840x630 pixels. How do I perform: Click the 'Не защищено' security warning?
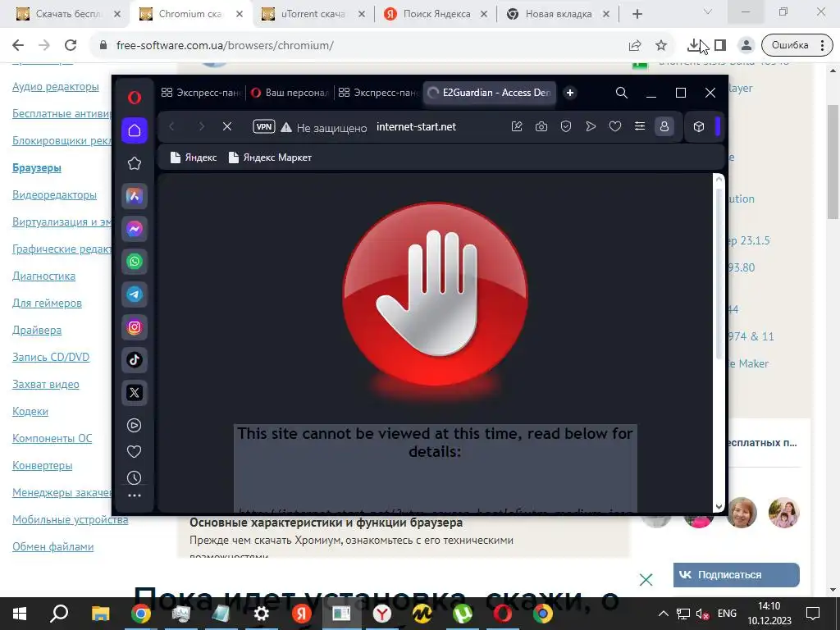(324, 127)
